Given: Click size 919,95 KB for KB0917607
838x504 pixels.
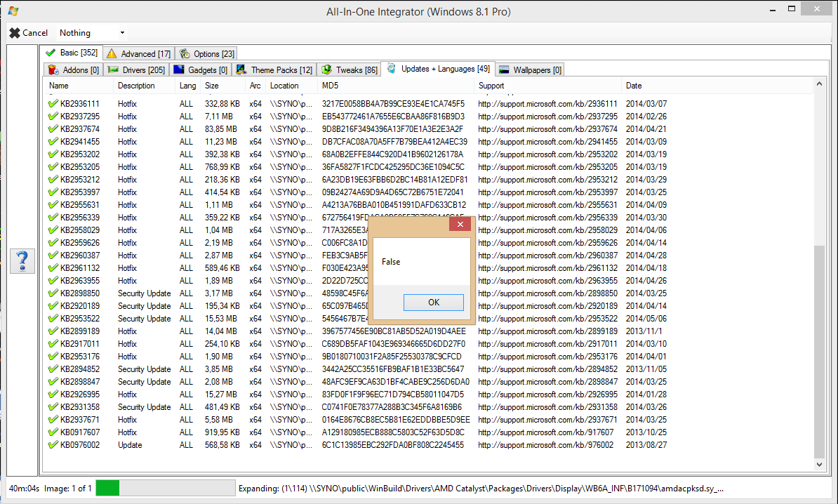Looking at the screenshot, I should 222,432.
